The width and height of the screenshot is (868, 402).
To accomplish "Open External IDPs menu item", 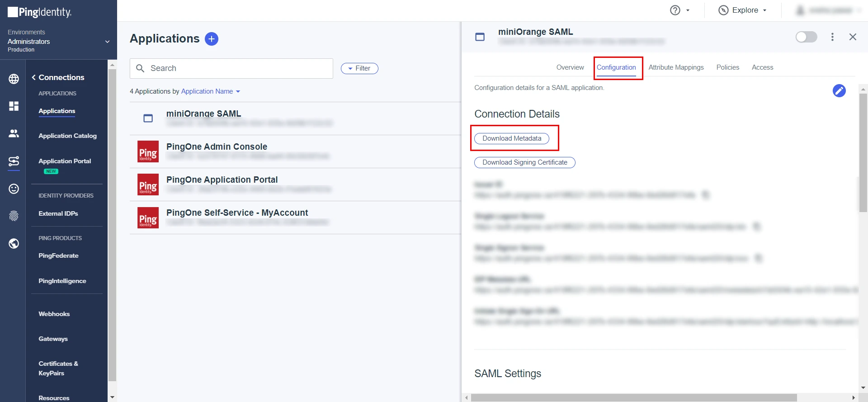I will pyautogui.click(x=58, y=213).
